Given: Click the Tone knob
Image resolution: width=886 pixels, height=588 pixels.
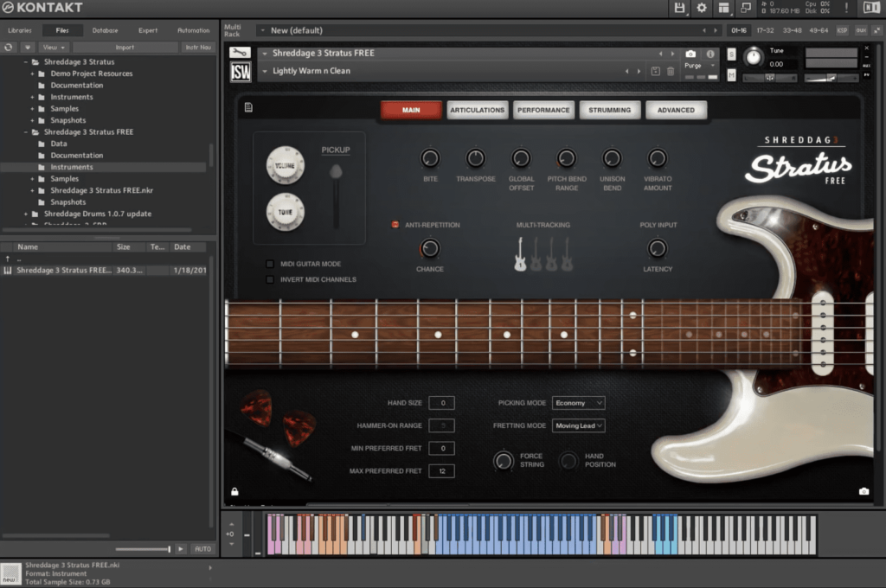Looking at the screenshot, I should click(x=286, y=213).
